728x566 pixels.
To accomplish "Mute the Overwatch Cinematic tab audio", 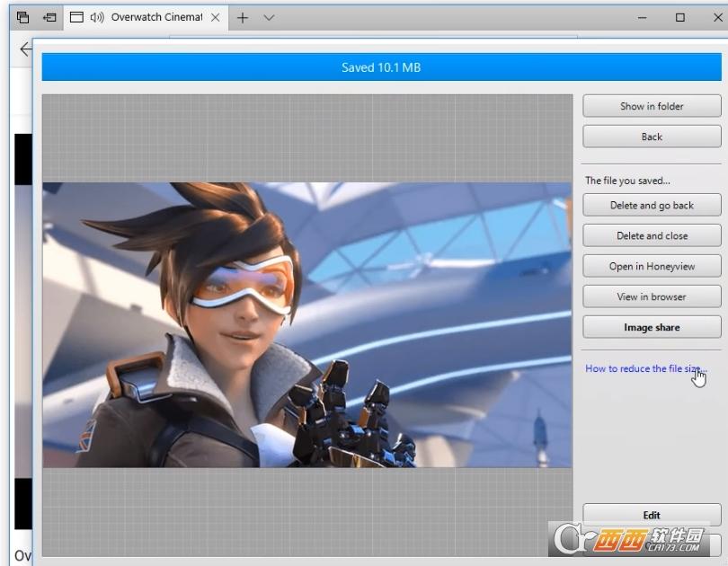I will pos(97,18).
